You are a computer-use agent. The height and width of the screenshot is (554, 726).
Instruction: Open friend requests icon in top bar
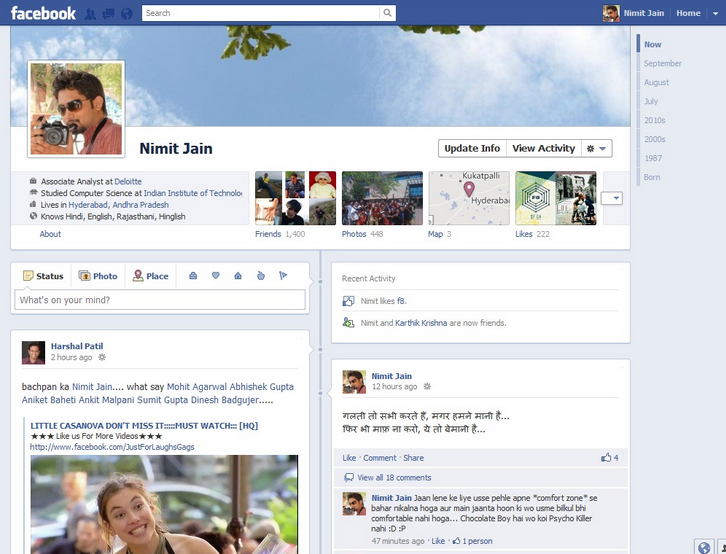pos(92,14)
